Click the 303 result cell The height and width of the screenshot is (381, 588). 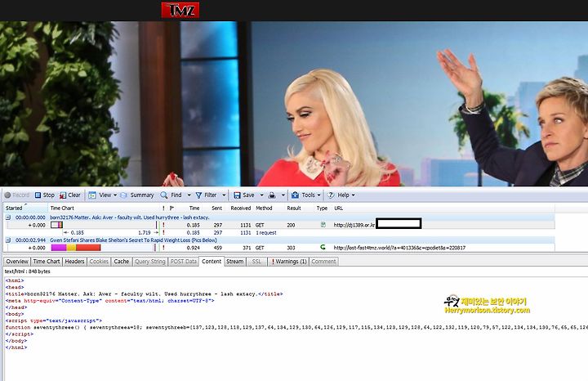pyautogui.click(x=291, y=248)
